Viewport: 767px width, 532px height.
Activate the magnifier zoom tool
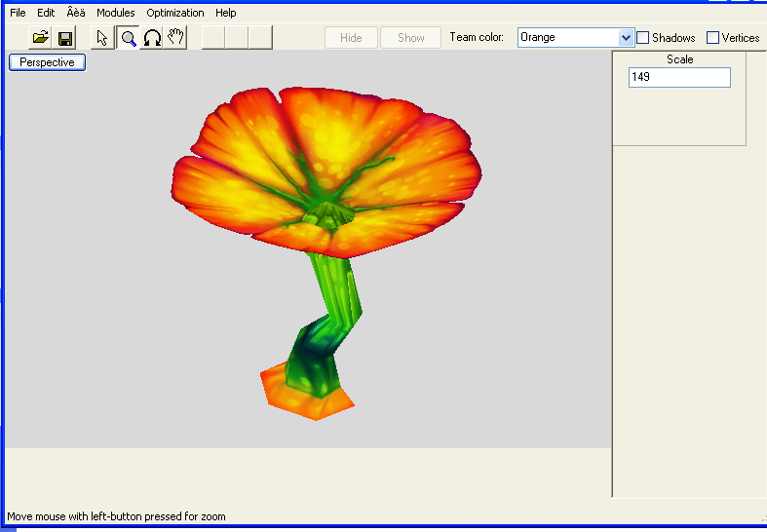click(x=129, y=38)
